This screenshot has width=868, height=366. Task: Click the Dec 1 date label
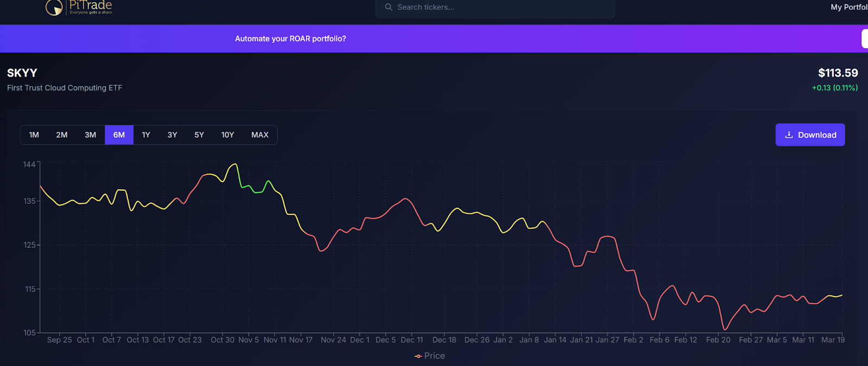click(x=360, y=340)
